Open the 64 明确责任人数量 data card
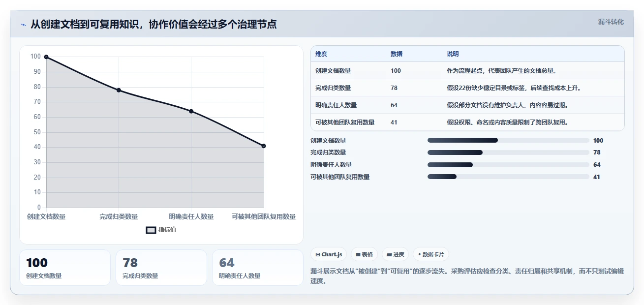Screen dimensions: 644x305 [x=258, y=268]
